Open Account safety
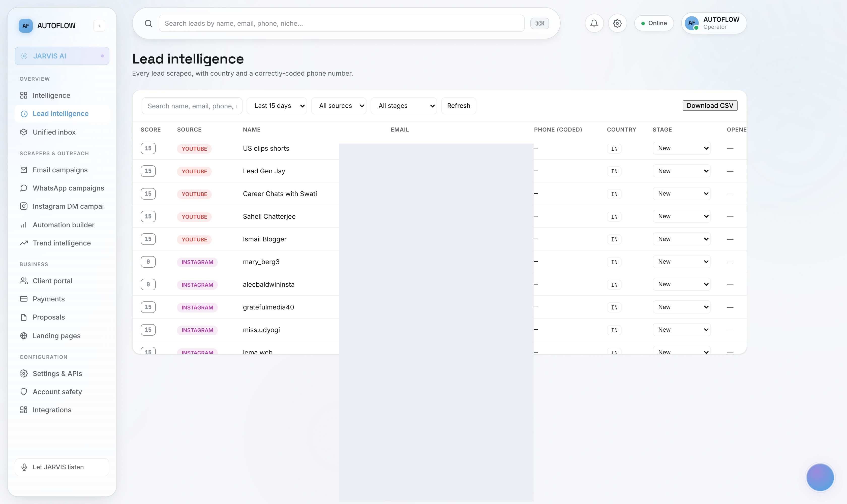 62,392
